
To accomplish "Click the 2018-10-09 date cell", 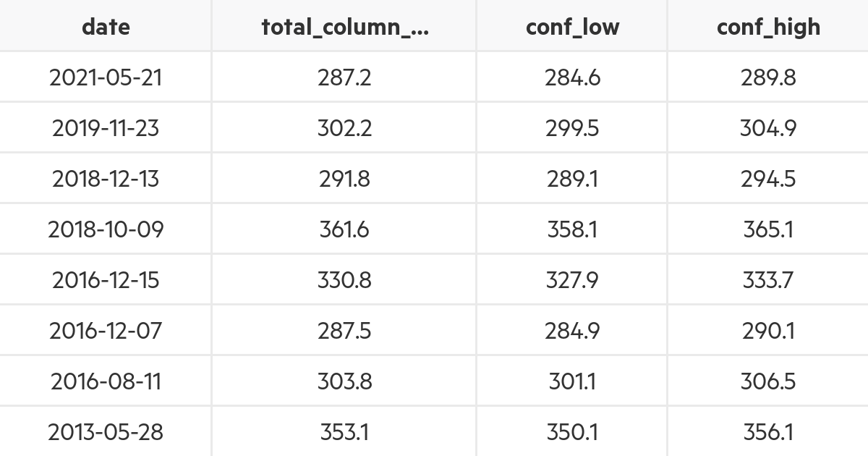I will click(106, 229).
